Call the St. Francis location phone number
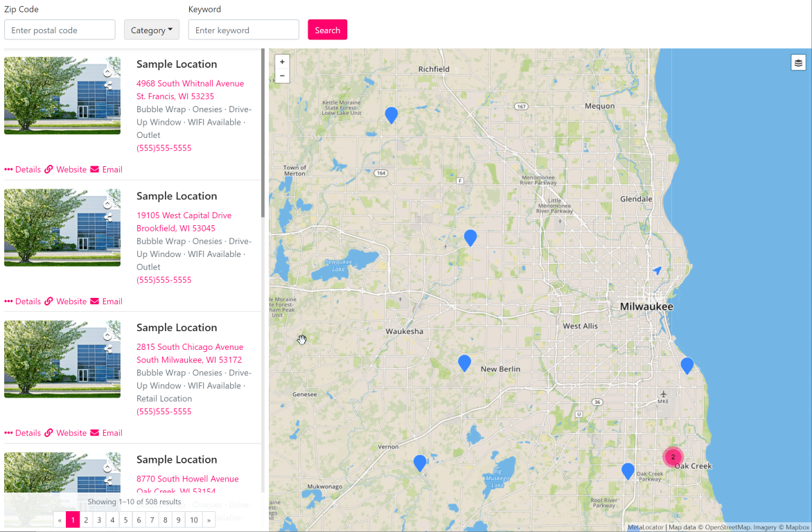Viewport: 812px width, 532px height. point(164,148)
